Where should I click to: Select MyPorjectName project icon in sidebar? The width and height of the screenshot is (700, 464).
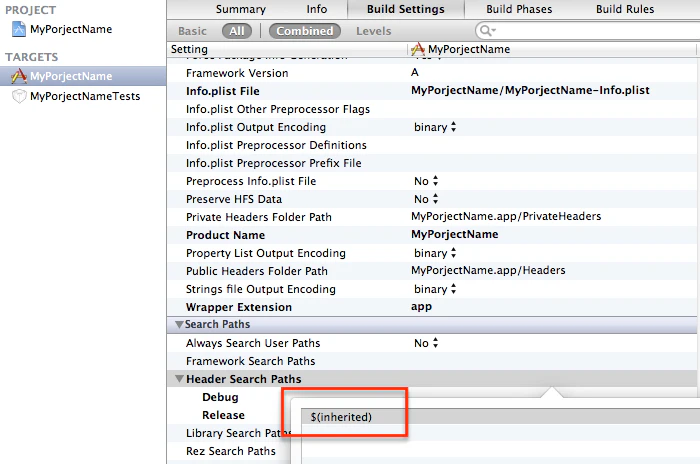pyautogui.click(x=19, y=29)
